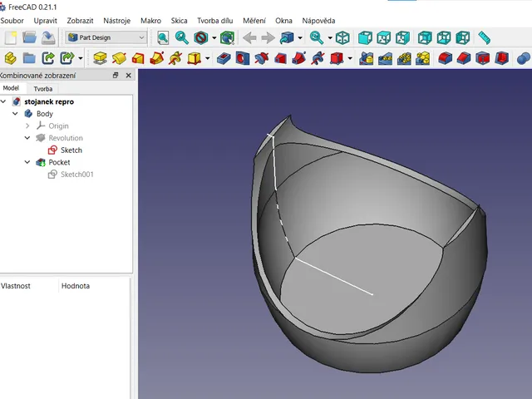Select the Revolution feature in tree
532x399 pixels.
click(66, 138)
